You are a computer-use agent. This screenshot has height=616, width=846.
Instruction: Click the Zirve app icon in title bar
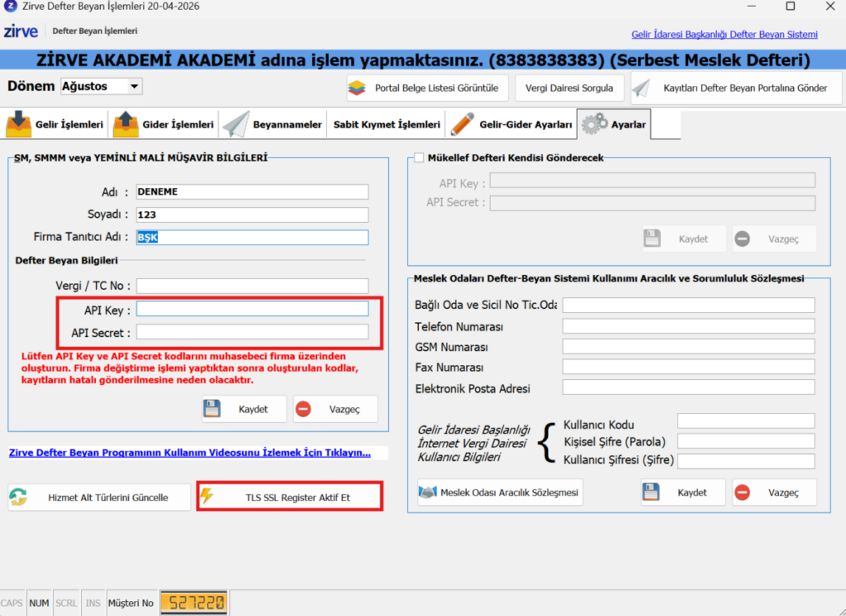pyautogui.click(x=10, y=7)
